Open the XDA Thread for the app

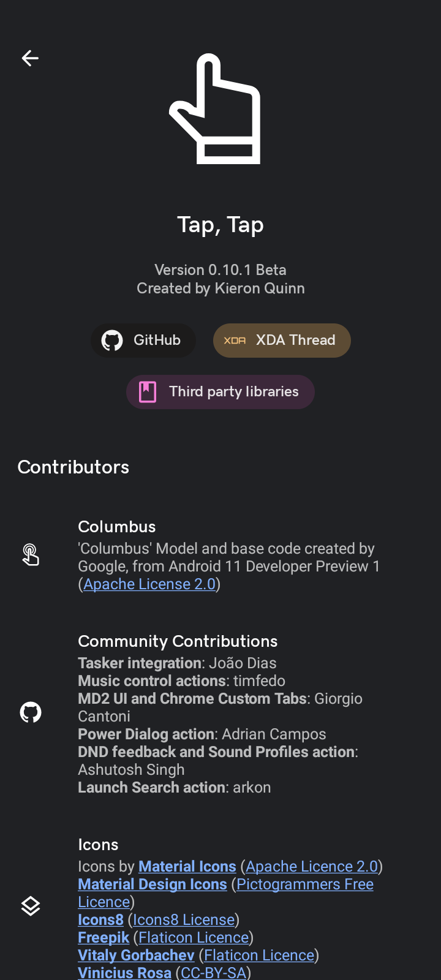(282, 340)
